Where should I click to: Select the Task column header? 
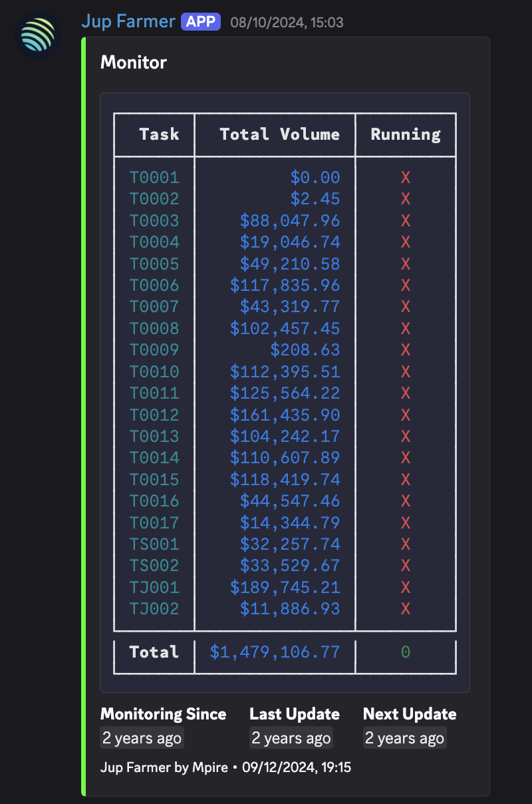point(159,134)
